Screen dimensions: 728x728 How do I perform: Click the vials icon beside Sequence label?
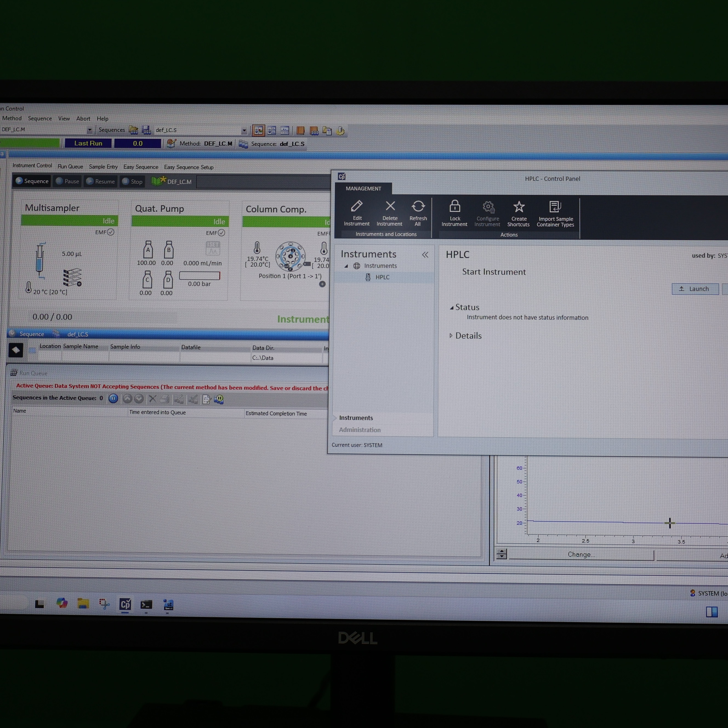pos(243,144)
